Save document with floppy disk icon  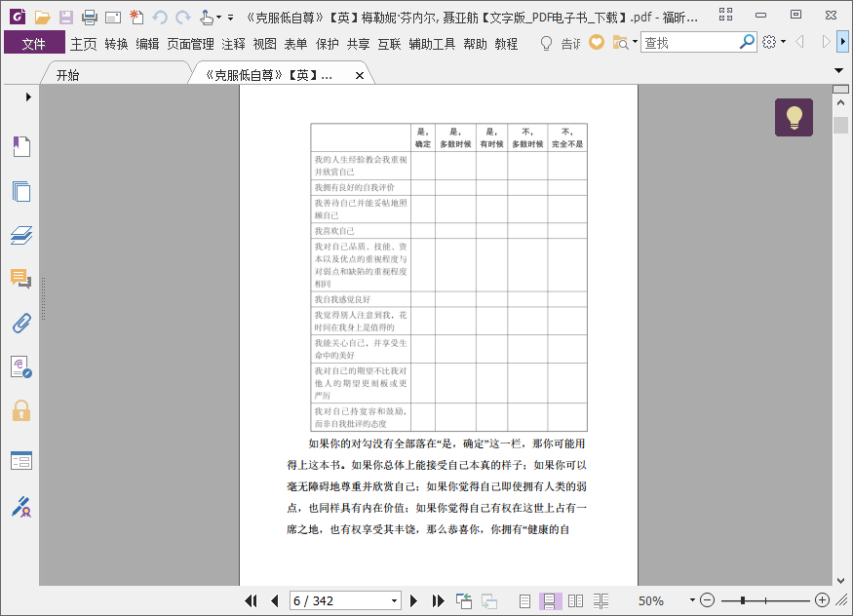tap(66, 18)
